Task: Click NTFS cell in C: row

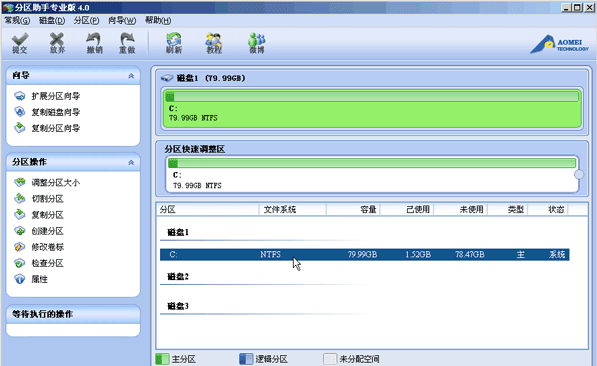Action: [270, 254]
